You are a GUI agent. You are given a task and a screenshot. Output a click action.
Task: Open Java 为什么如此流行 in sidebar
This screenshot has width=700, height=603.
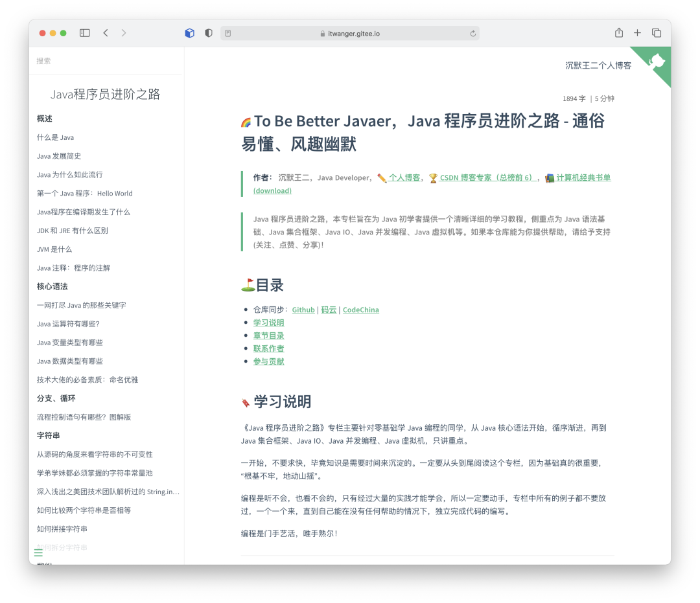[x=69, y=175]
